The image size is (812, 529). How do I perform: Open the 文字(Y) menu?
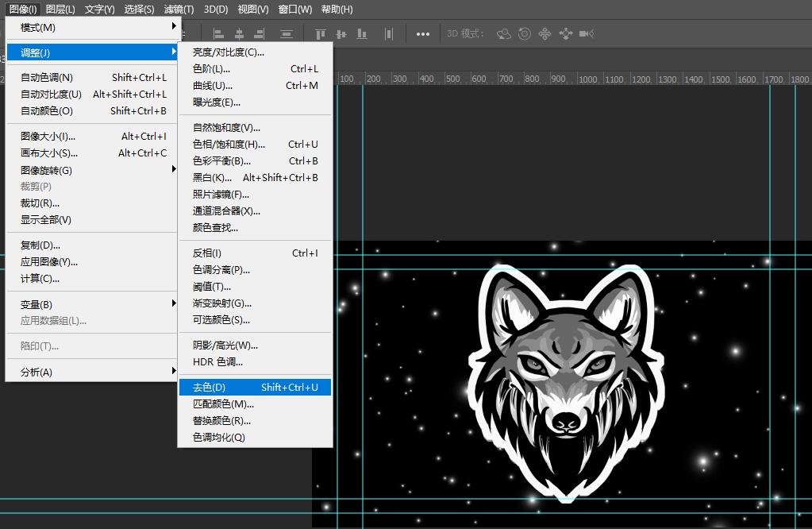(99, 10)
